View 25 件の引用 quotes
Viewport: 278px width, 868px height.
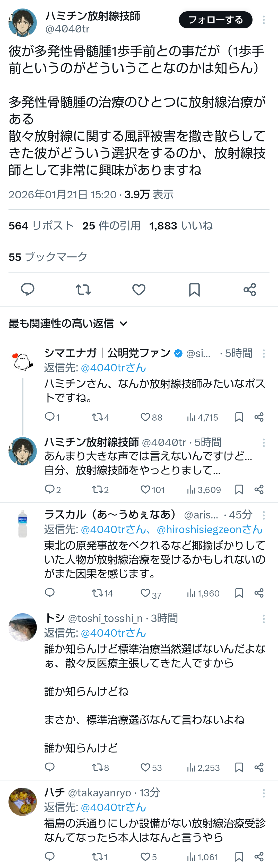point(111,225)
